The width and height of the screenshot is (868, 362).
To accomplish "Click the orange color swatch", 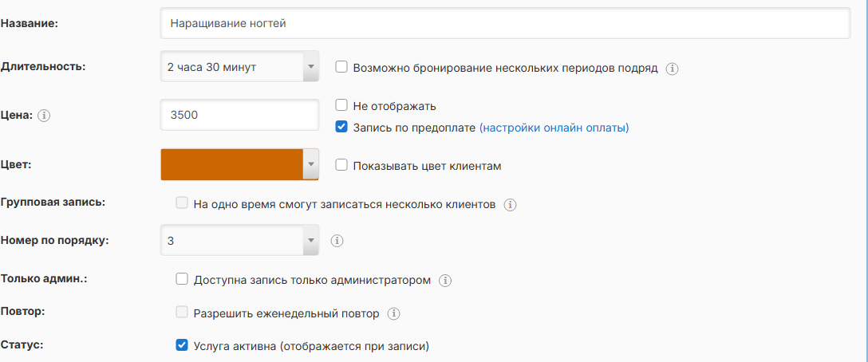I will 231,164.
